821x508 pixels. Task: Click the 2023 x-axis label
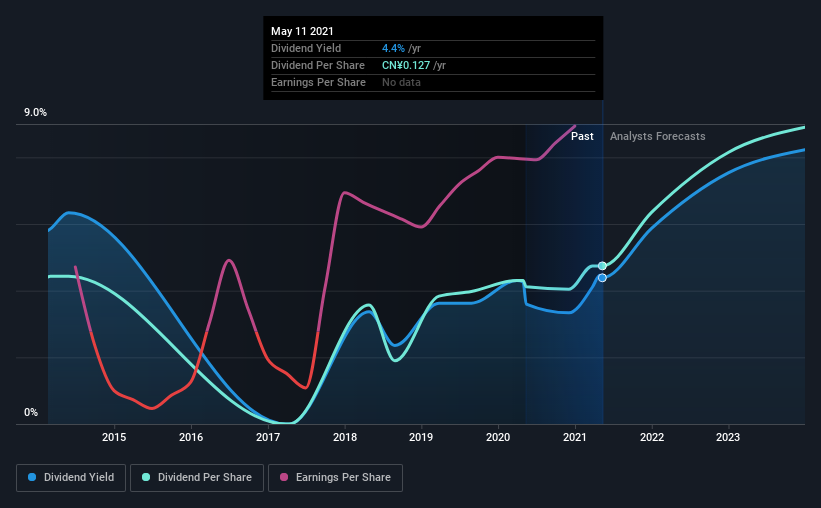coord(728,437)
